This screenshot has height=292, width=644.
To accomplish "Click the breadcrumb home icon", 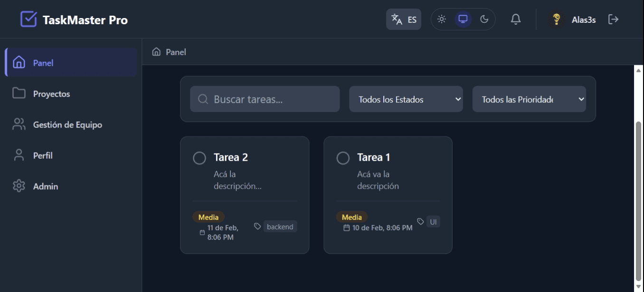I will [x=156, y=52].
